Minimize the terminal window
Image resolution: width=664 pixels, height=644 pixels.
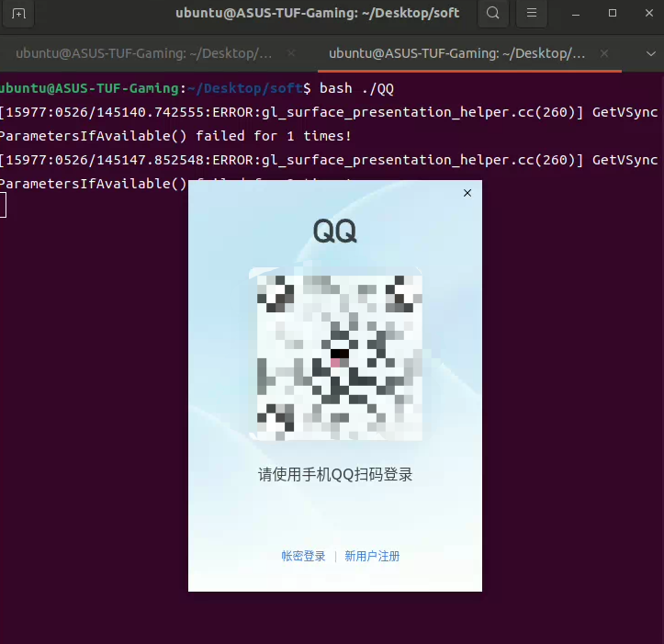[x=576, y=14]
